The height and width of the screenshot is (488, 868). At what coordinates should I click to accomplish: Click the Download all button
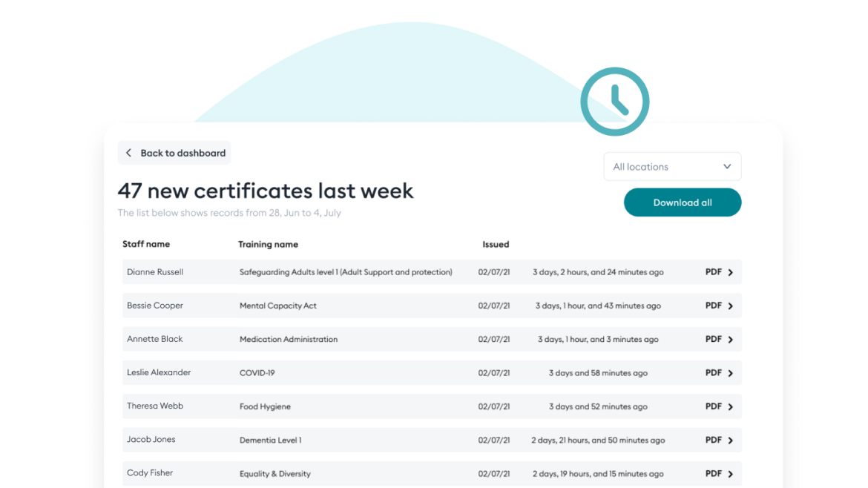(682, 202)
